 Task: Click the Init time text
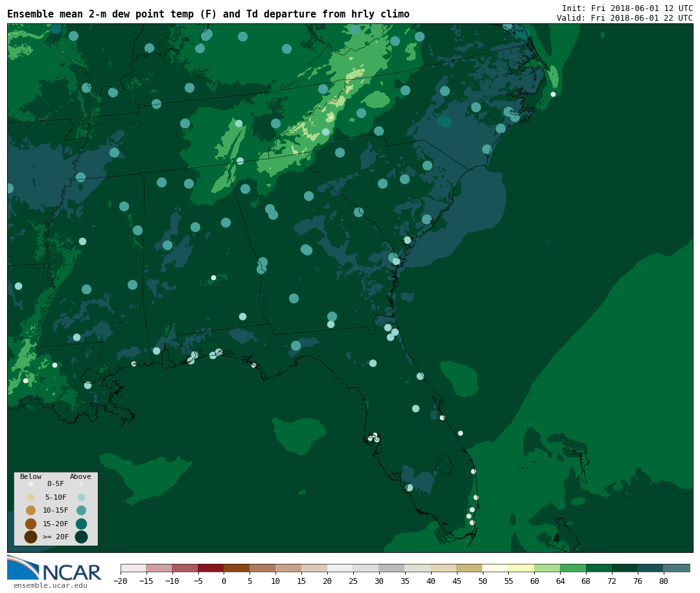coord(627,8)
